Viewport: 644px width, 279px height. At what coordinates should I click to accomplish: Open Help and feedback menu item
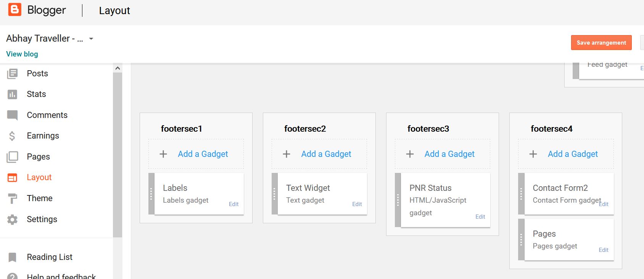pos(61,276)
